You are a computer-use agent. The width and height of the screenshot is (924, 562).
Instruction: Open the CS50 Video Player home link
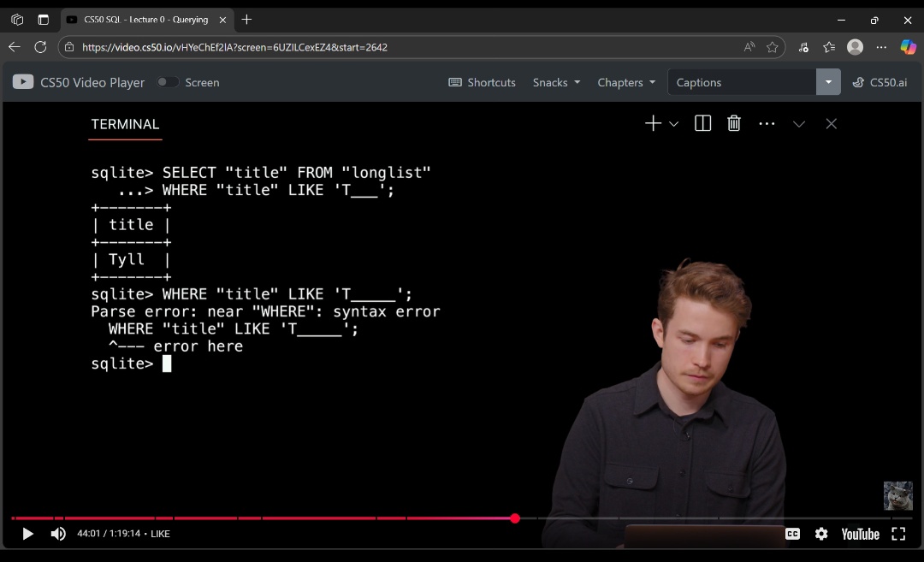92,82
